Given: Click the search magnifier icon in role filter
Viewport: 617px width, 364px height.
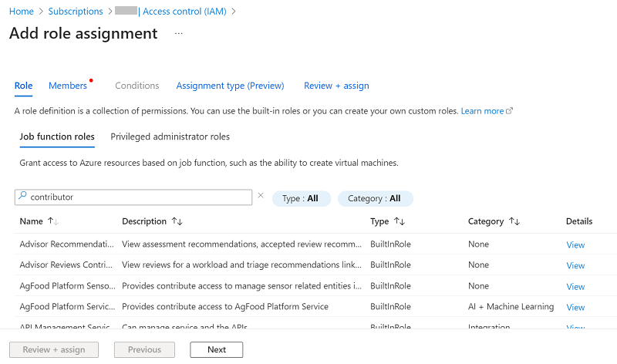Looking at the screenshot, I should [23, 197].
